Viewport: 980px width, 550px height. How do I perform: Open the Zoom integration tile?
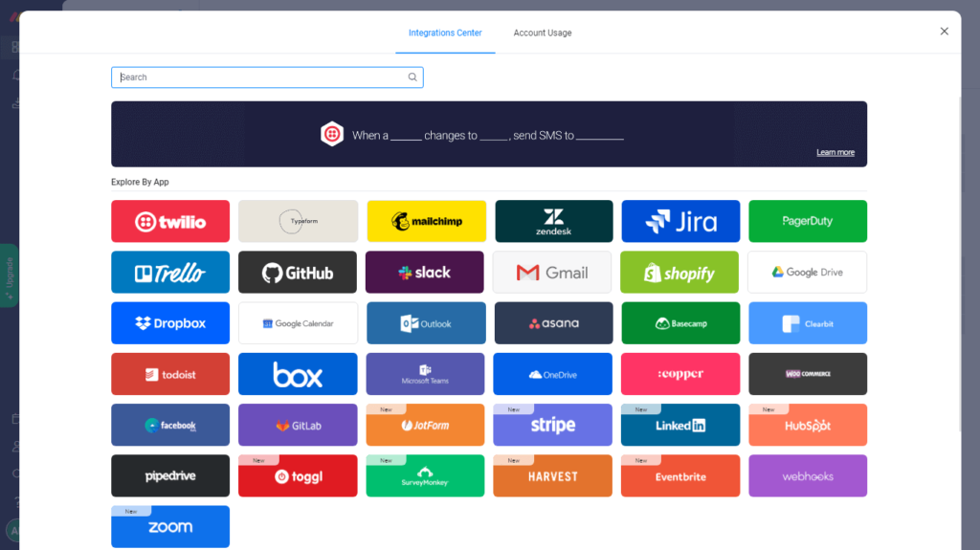[x=170, y=527]
